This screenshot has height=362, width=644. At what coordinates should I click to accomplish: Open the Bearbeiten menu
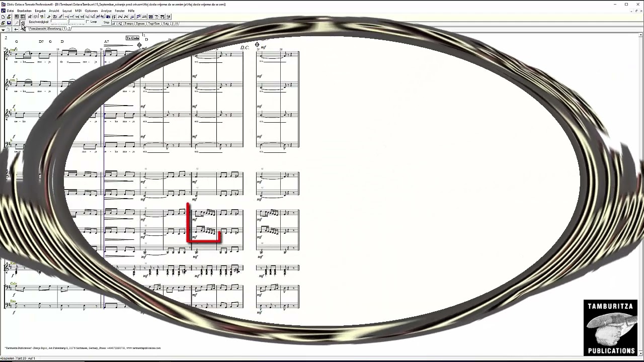[24, 11]
